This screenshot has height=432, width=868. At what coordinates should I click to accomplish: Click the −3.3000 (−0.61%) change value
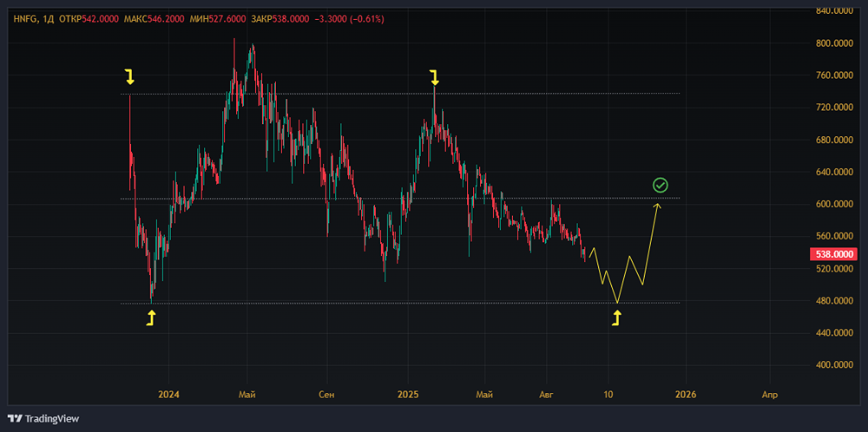349,19
